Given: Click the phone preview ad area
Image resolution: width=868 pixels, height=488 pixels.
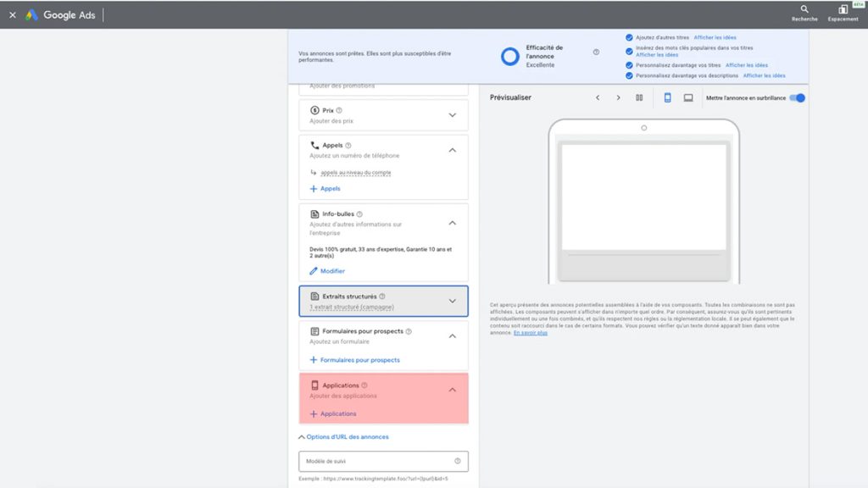Looking at the screenshot, I should (644, 197).
